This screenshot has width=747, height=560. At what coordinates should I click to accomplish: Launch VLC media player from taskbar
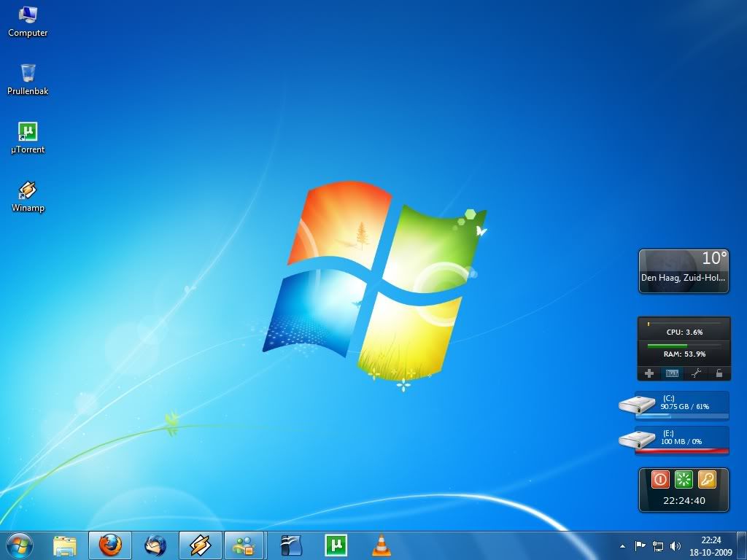coord(381,545)
